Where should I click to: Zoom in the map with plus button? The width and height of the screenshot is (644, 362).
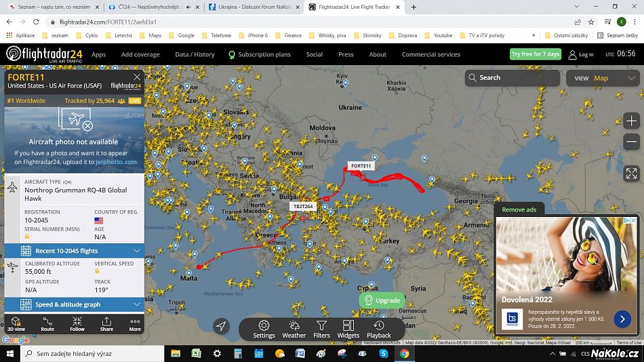pos(631,121)
